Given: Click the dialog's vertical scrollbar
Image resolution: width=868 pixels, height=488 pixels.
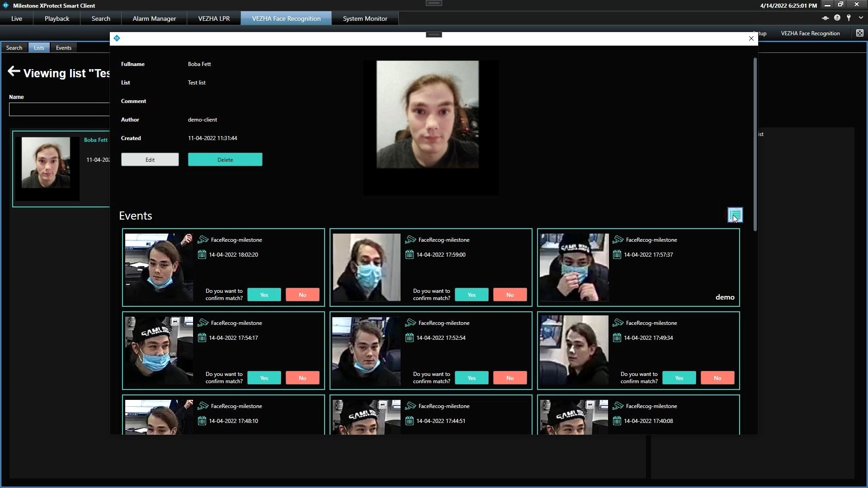Looking at the screenshot, I should pos(755,145).
